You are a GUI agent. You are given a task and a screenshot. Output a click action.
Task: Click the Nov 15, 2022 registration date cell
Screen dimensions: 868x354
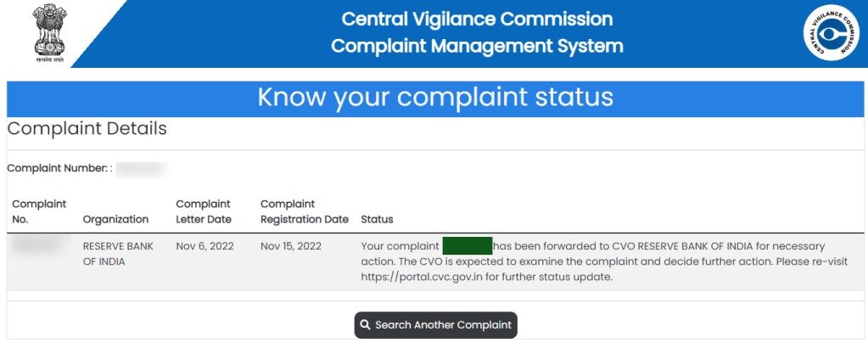[291, 246]
